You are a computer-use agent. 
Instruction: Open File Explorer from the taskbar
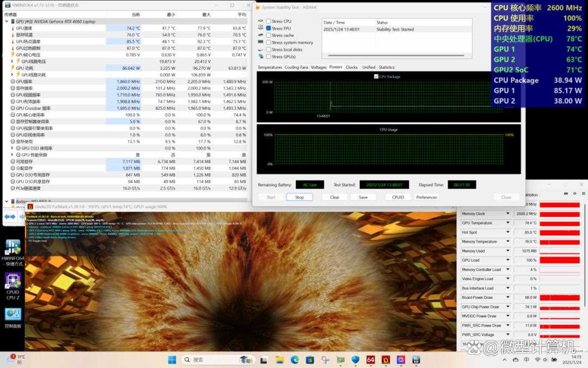pyautogui.click(x=279, y=360)
